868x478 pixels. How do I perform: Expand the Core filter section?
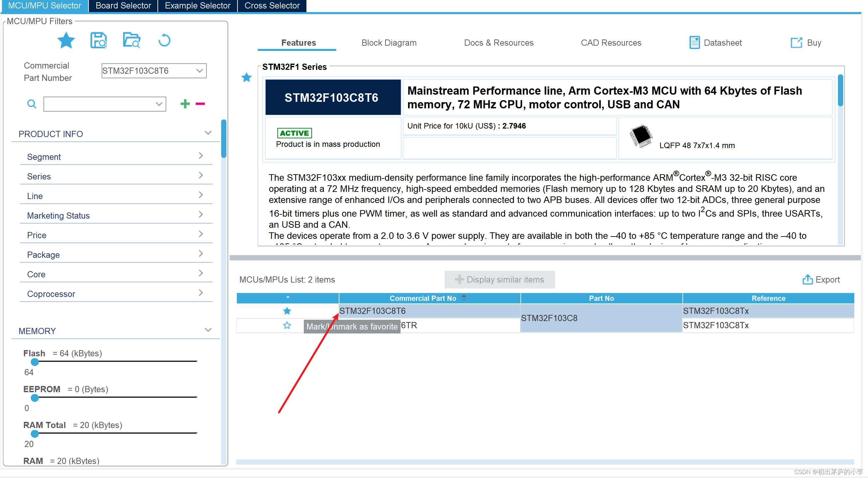pyautogui.click(x=116, y=273)
